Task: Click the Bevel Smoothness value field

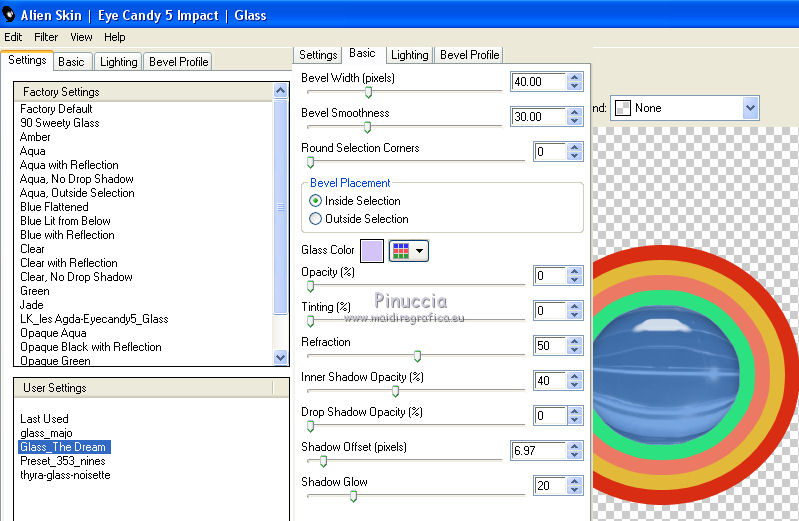Action: 538,117
